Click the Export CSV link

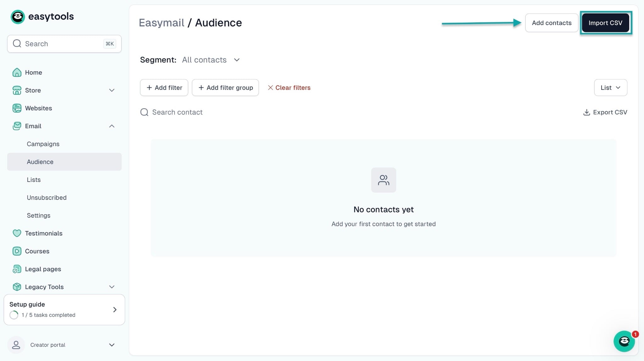(x=605, y=112)
